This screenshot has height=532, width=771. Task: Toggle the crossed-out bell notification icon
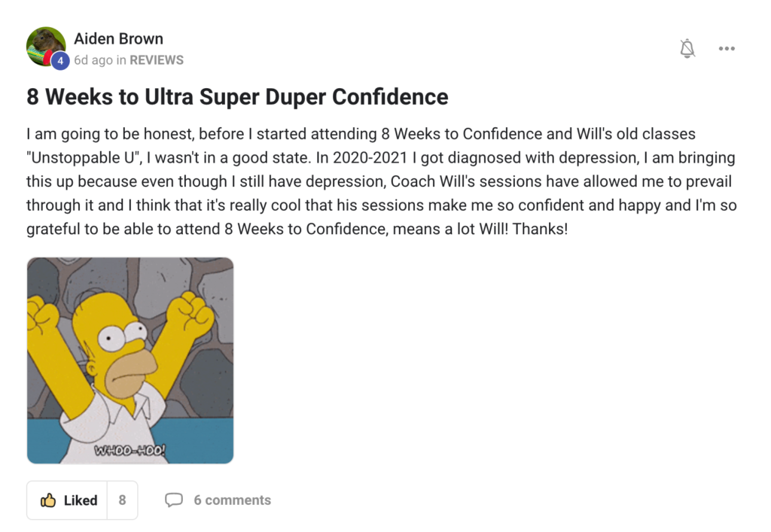[687, 48]
